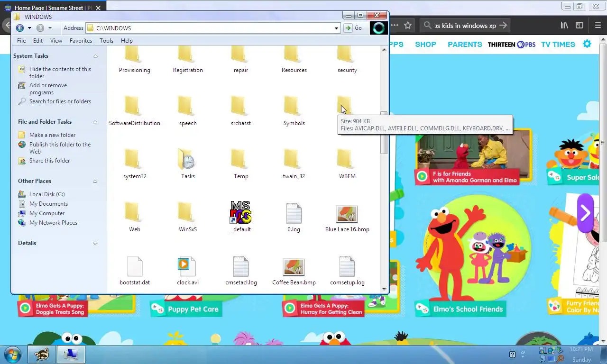Select the WinSxS folder

click(188, 217)
